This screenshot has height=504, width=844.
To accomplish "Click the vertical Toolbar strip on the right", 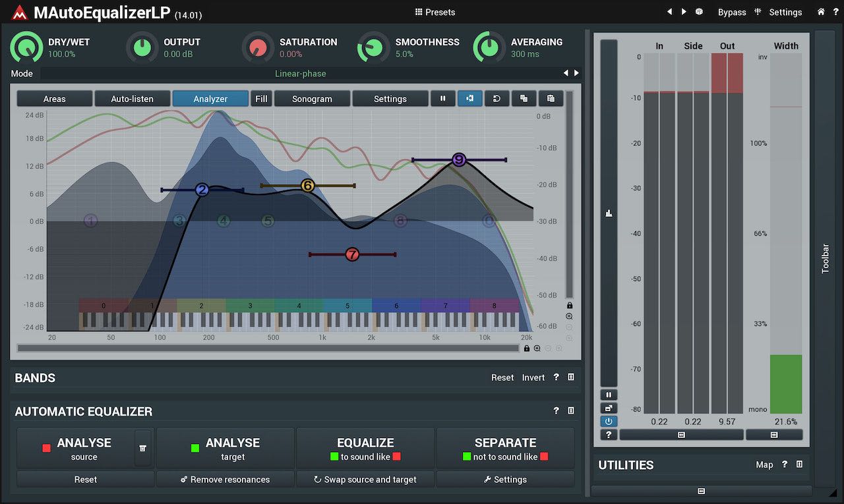I will [825, 258].
